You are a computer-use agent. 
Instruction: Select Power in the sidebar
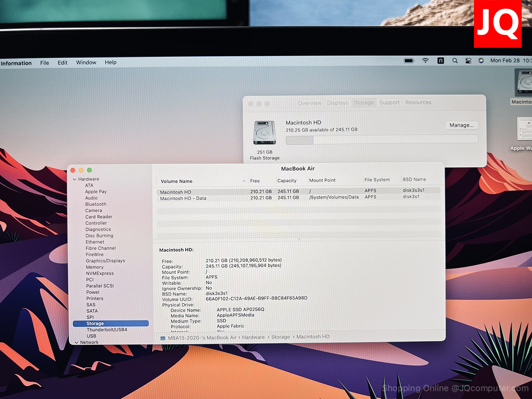pos(93,292)
